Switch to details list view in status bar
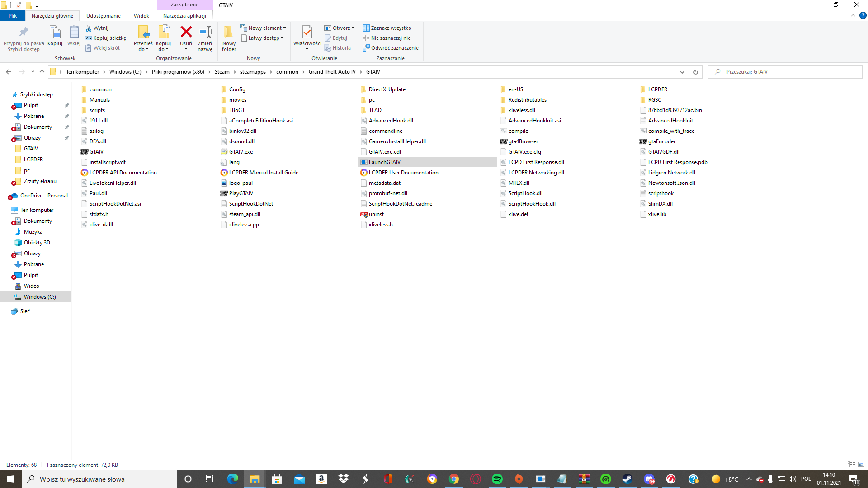The height and width of the screenshot is (488, 868). pos(851,465)
